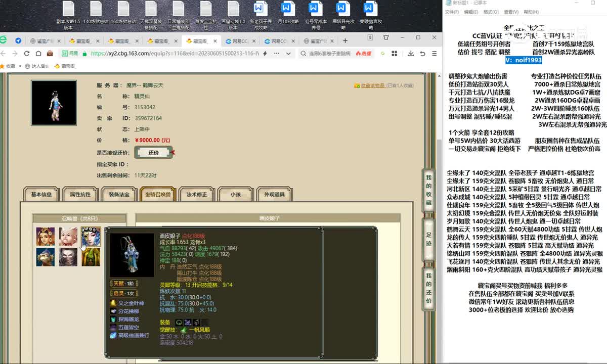Viewport: 607px width, 364px height.
Task: Open desktop document 秦陵幽宫攻略
Action: 370,16
